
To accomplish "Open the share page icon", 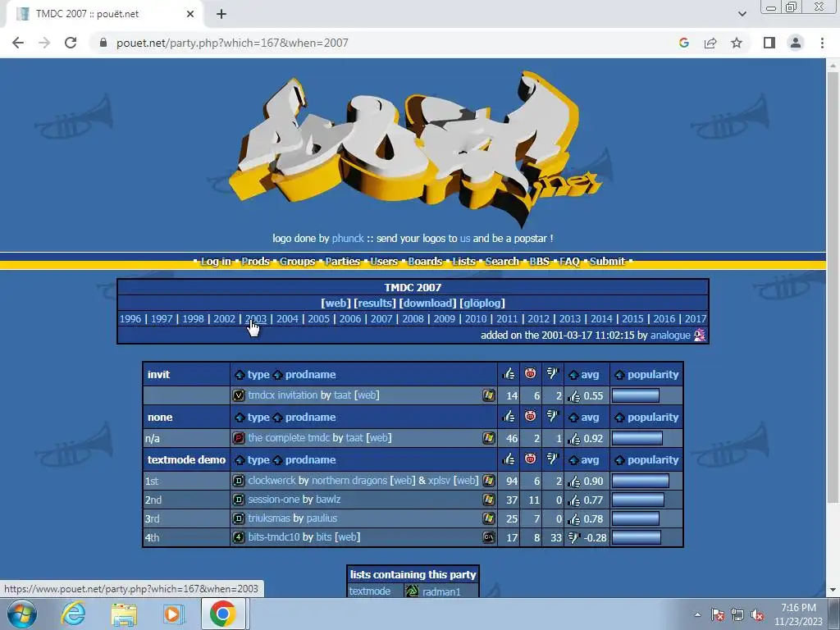I will click(710, 43).
